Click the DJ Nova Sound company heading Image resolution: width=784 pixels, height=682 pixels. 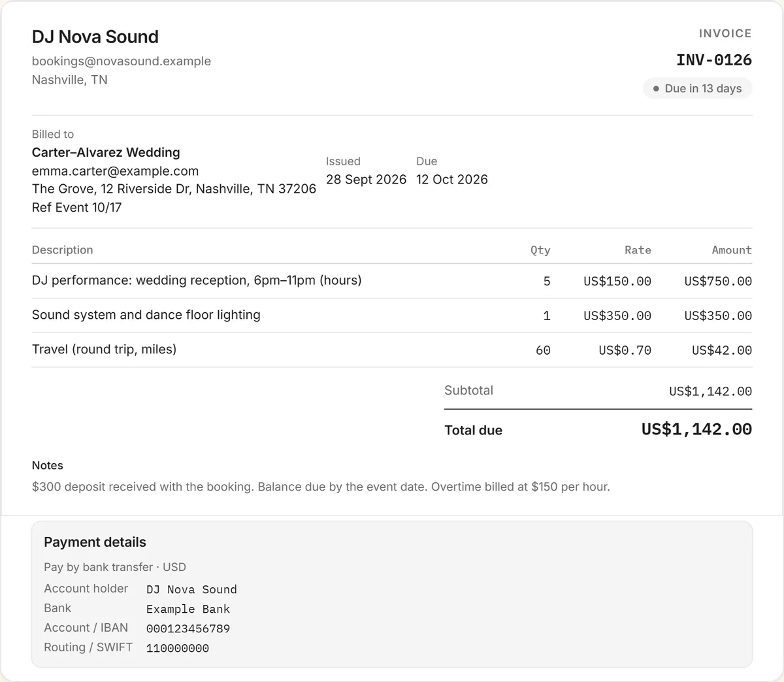point(95,37)
